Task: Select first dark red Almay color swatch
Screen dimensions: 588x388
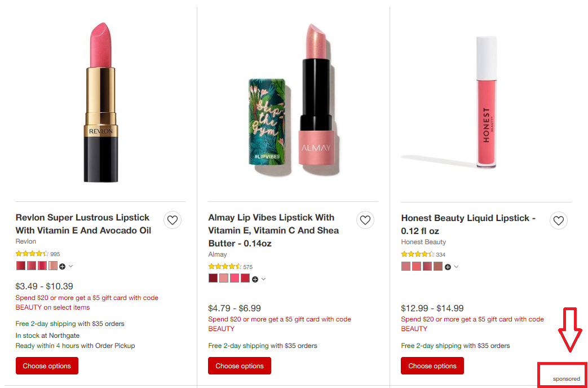Action: (x=213, y=278)
